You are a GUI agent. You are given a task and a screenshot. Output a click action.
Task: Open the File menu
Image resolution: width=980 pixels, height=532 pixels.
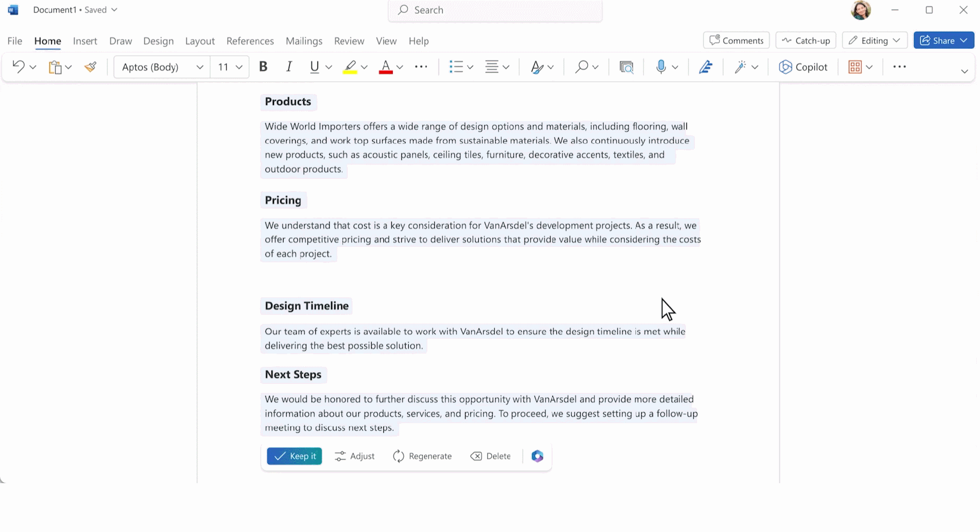(x=15, y=41)
